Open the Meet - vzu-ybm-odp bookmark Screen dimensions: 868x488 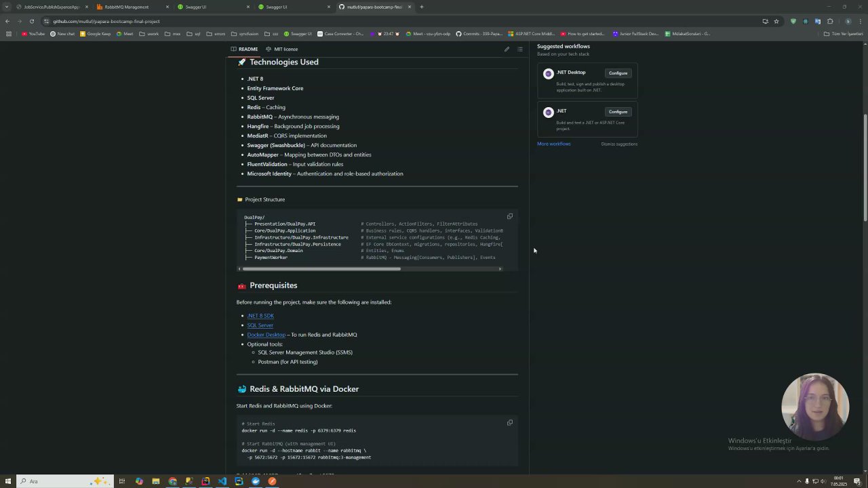tap(428, 34)
